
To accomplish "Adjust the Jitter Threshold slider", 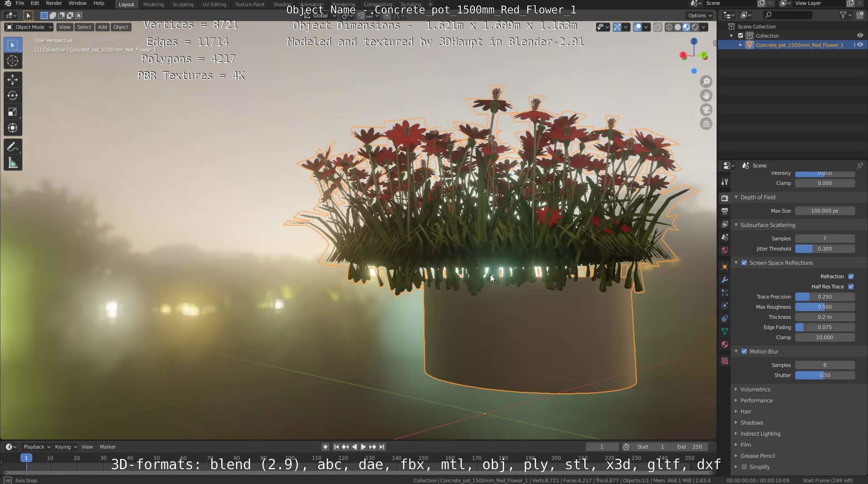I will click(825, 249).
